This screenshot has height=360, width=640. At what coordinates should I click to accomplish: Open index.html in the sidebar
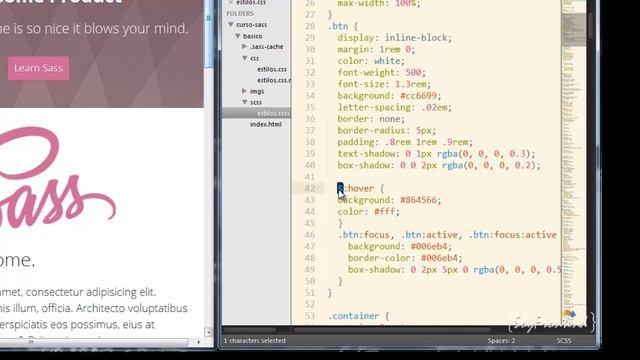pos(266,124)
